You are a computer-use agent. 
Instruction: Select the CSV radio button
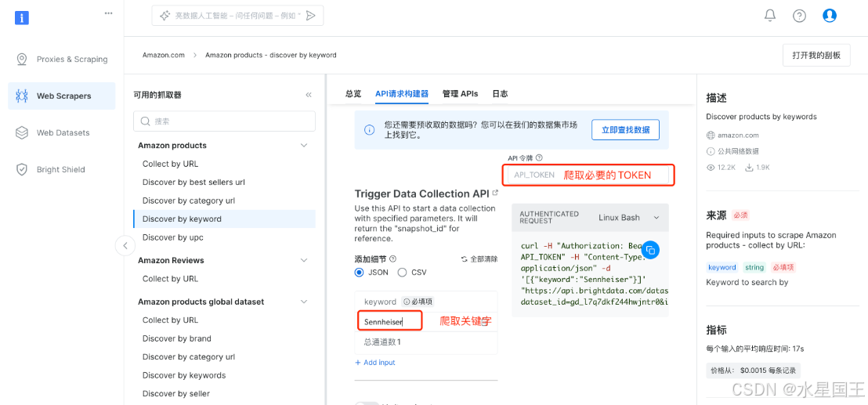403,272
